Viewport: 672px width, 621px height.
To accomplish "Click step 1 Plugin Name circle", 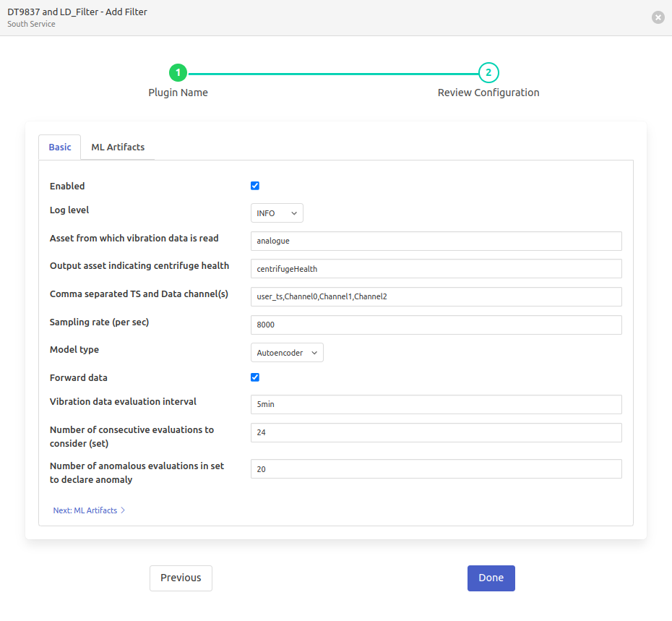I will pos(178,73).
